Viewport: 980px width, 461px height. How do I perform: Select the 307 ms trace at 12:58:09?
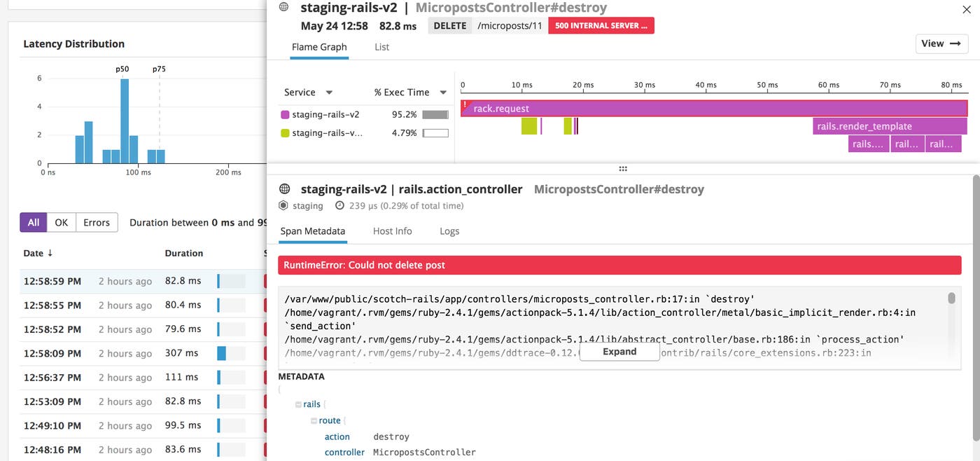105,353
